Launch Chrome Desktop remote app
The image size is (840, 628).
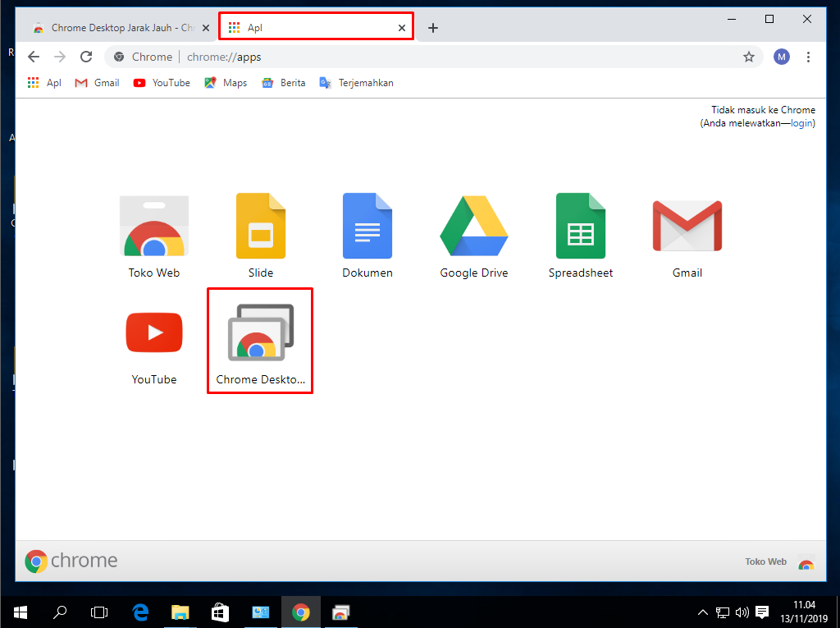261,332
